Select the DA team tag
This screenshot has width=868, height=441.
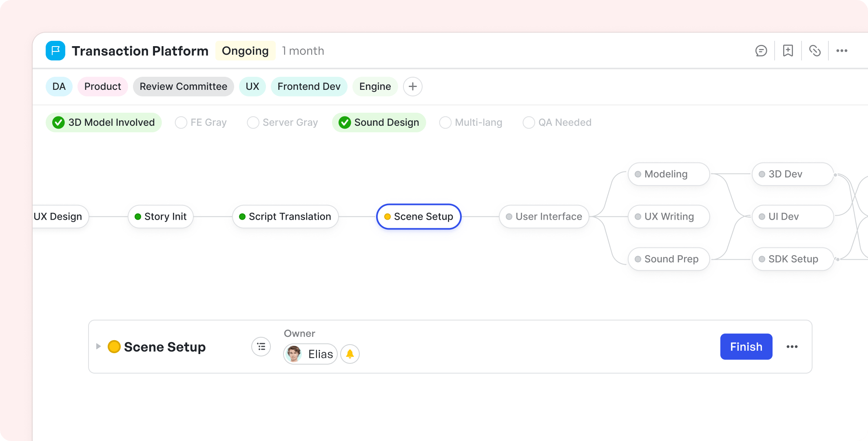pos(59,87)
